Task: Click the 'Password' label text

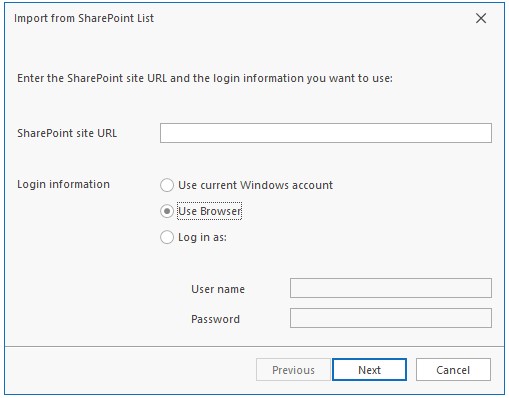Action: pos(215,319)
